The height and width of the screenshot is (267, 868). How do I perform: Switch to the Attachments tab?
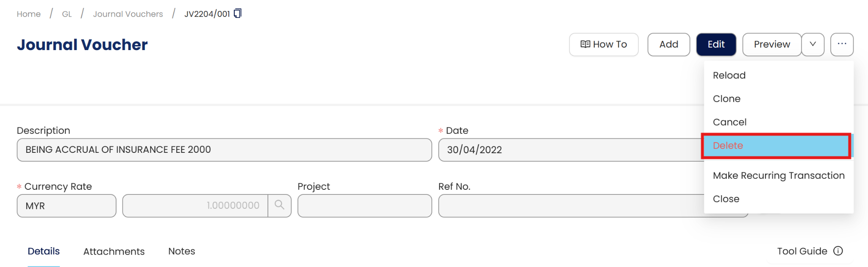click(x=114, y=251)
